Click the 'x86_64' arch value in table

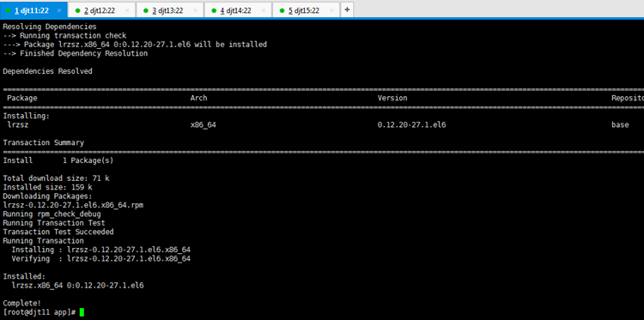click(204, 124)
